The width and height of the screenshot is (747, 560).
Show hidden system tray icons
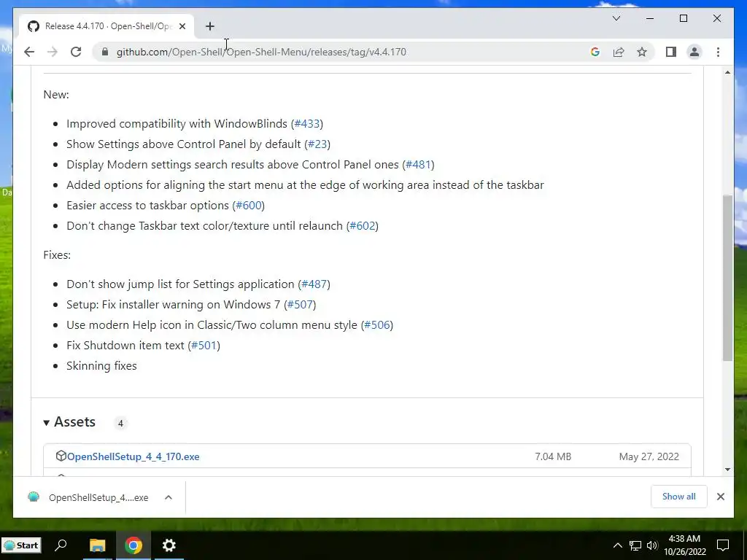pyautogui.click(x=617, y=545)
